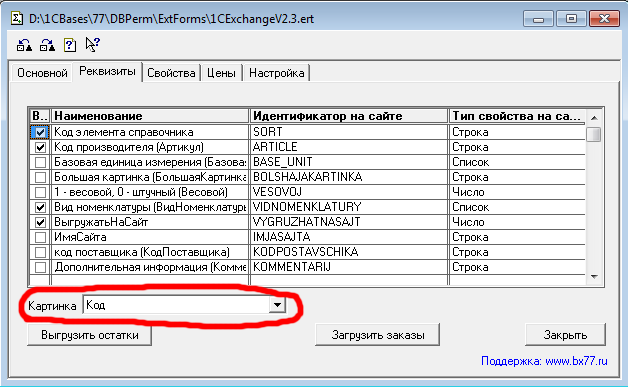Click the table scrollbar down arrow

(594, 277)
